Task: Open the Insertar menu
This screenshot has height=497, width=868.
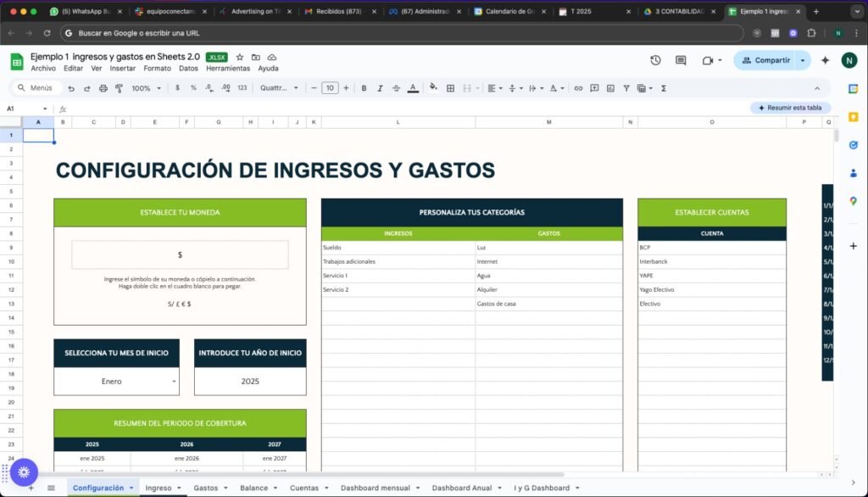Action: coord(123,69)
